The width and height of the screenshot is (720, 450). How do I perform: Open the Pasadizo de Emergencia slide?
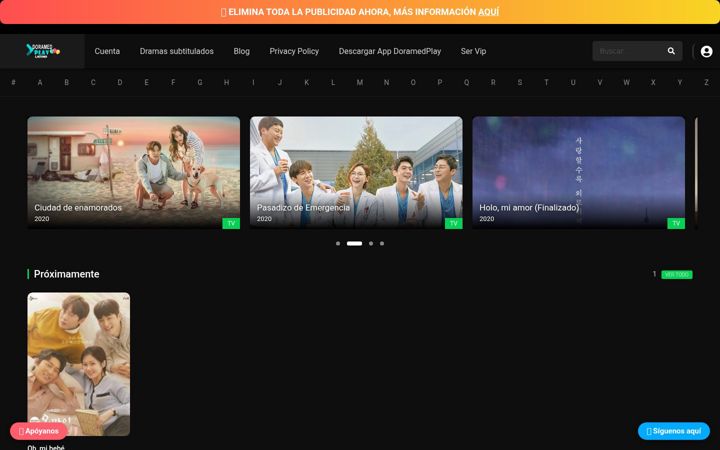click(x=356, y=172)
